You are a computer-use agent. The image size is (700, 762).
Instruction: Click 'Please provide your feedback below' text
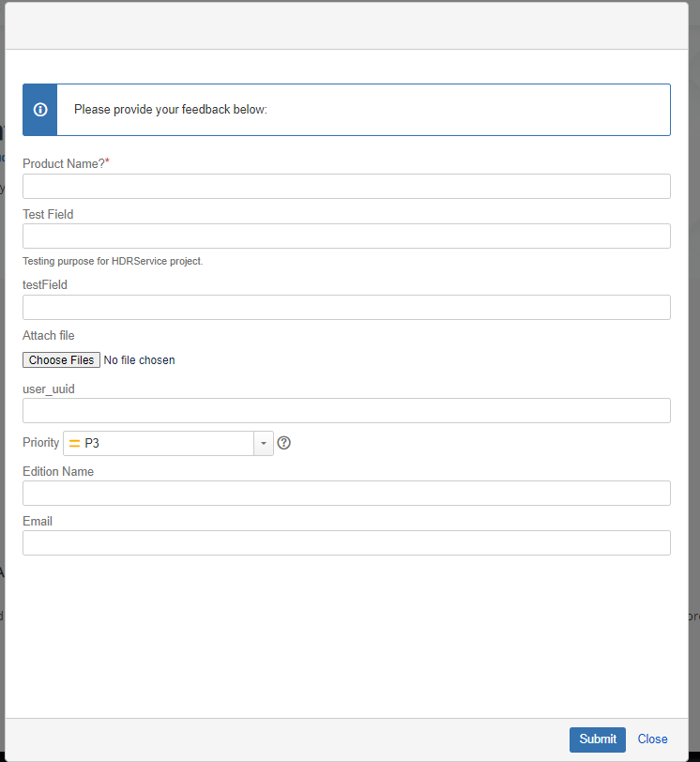pos(171,110)
